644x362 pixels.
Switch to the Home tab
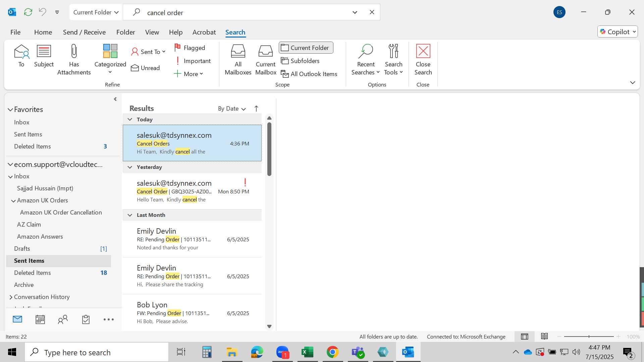pyautogui.click(x=43, y=32)
